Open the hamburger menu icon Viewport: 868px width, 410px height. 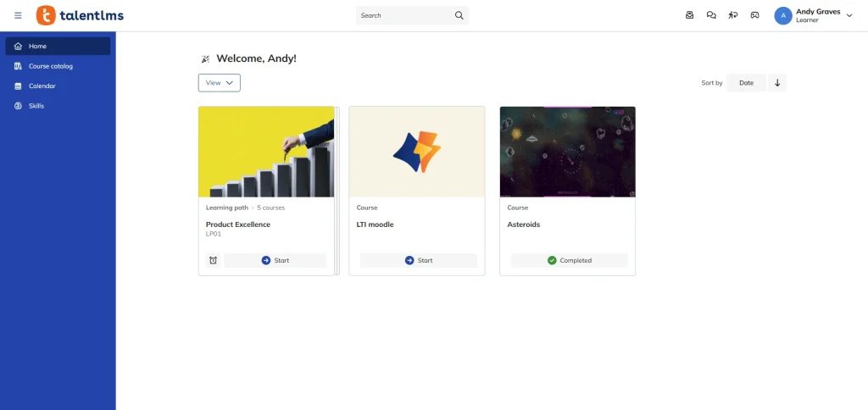tap(18, 15)
